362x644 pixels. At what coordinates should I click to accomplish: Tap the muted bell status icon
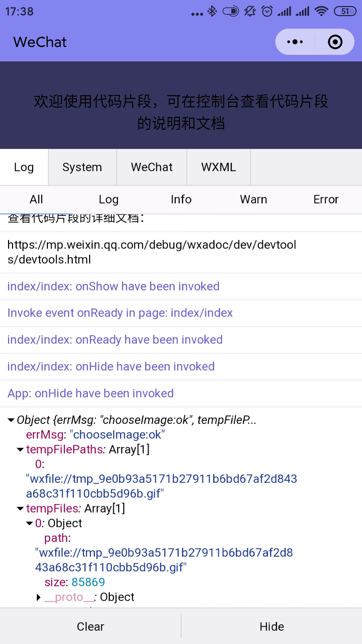250,11
